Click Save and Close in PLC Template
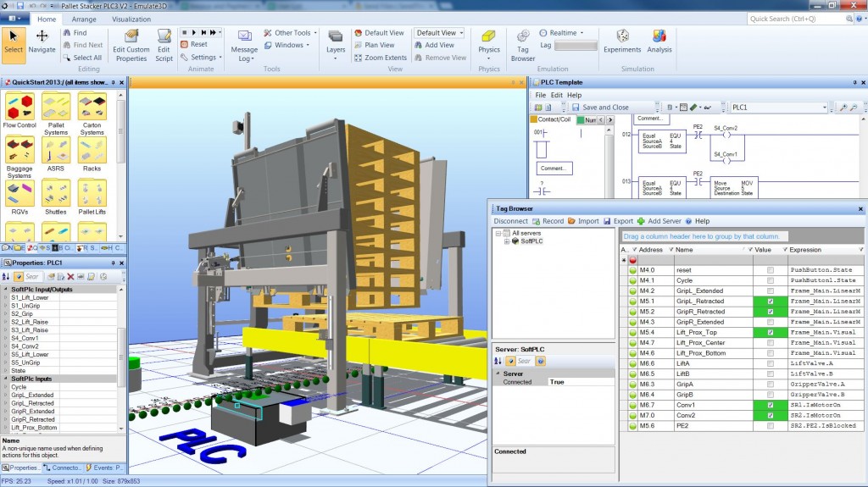Screen dimensions: 868x487 click(600, 108)
